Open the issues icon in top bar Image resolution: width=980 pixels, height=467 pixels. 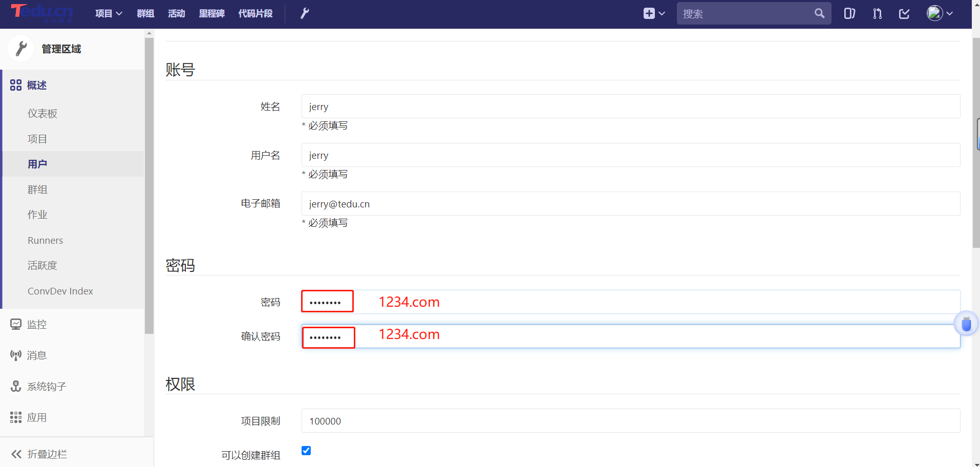(x=849, y=13)
